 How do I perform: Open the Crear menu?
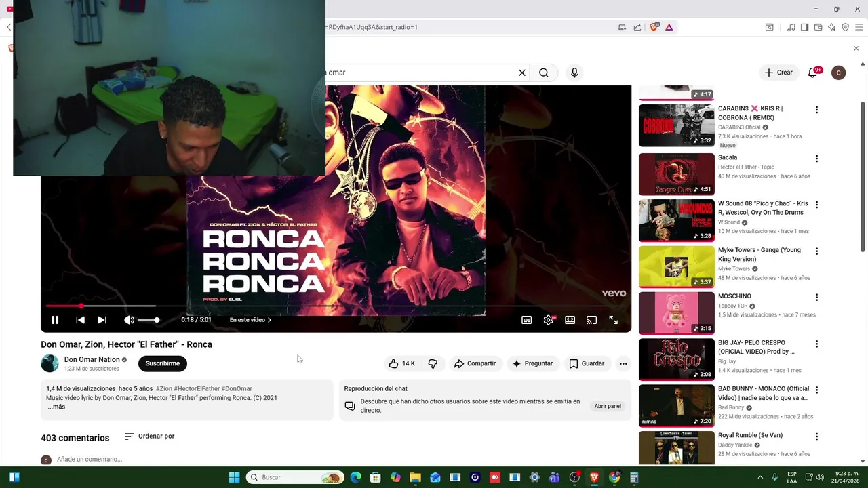[x=778, y=73]
